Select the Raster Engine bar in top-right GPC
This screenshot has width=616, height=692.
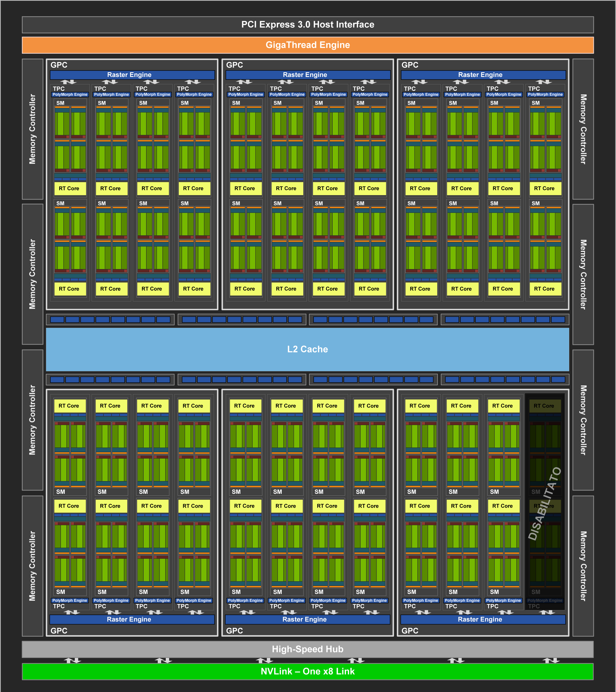click(483, 75)
